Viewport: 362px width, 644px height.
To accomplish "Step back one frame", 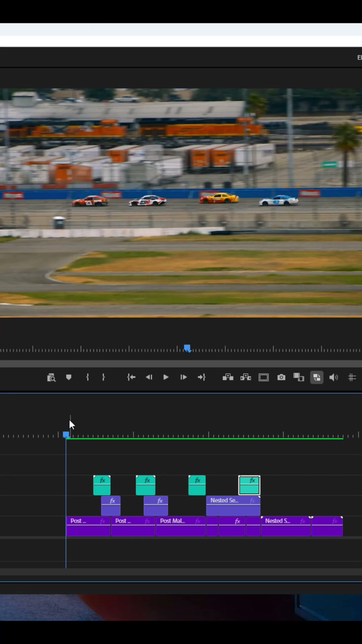I will tap(149, 377).
